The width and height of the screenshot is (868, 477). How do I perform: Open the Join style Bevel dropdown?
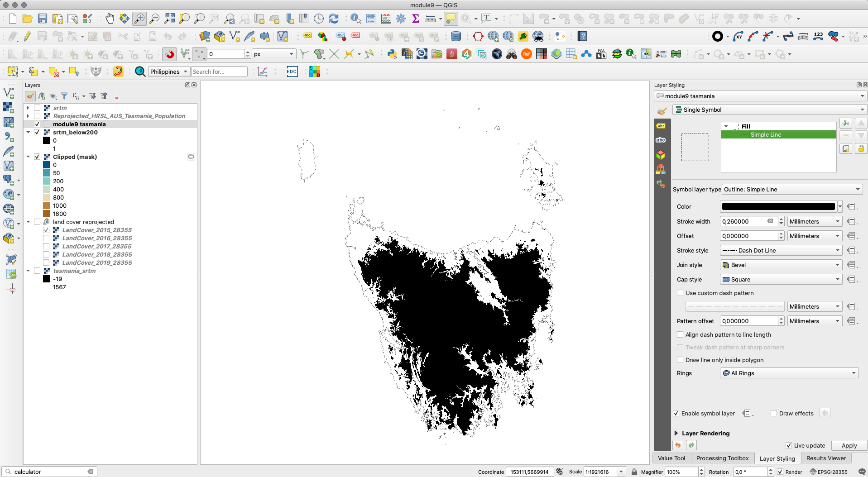pos(781,265)
